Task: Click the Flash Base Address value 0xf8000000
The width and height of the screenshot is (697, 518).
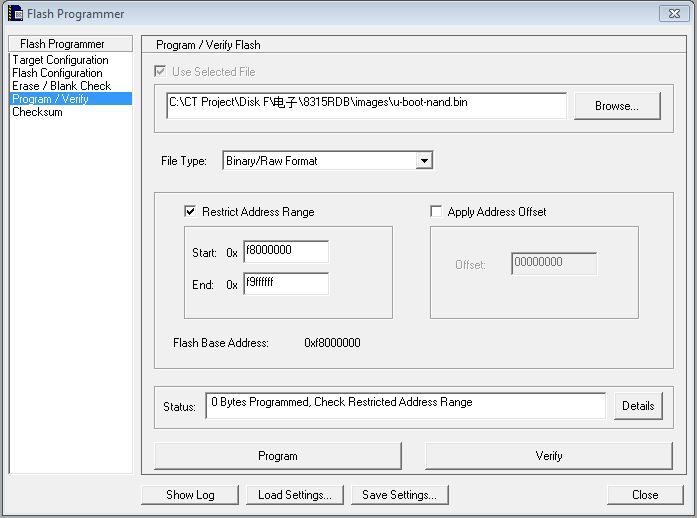Action: pyautogui.click(x=332, y=343)
